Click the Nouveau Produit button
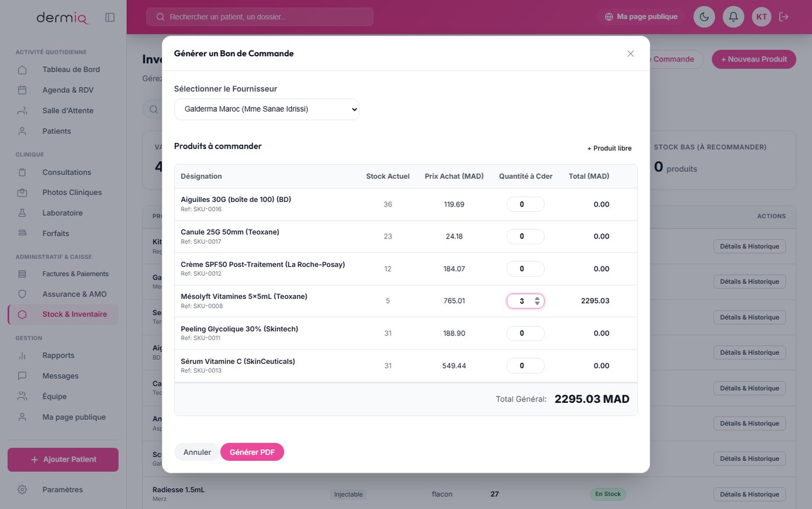The image size is (812, 509). (754, 59)
